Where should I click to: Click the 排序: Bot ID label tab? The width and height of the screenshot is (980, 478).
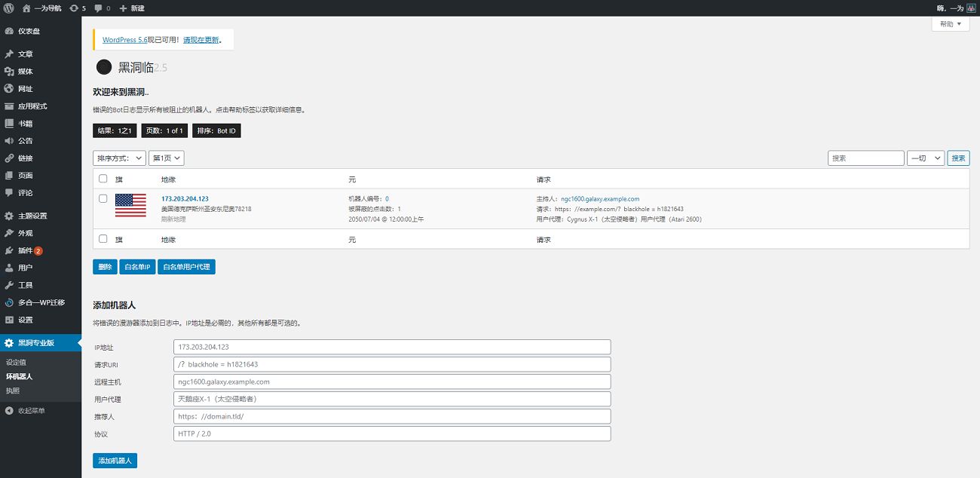point(216,130)
